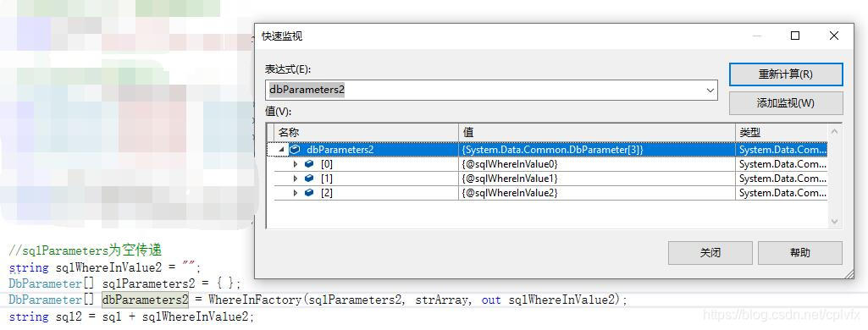Collapse the dbParameters2 tree node

(x=282, y=150)
